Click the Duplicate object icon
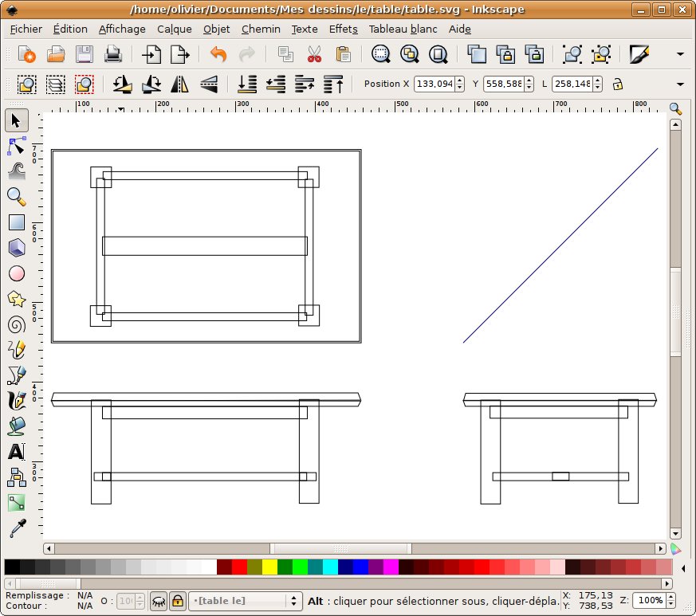The width and height of the screenshot is (696, 616). point(477,55)
